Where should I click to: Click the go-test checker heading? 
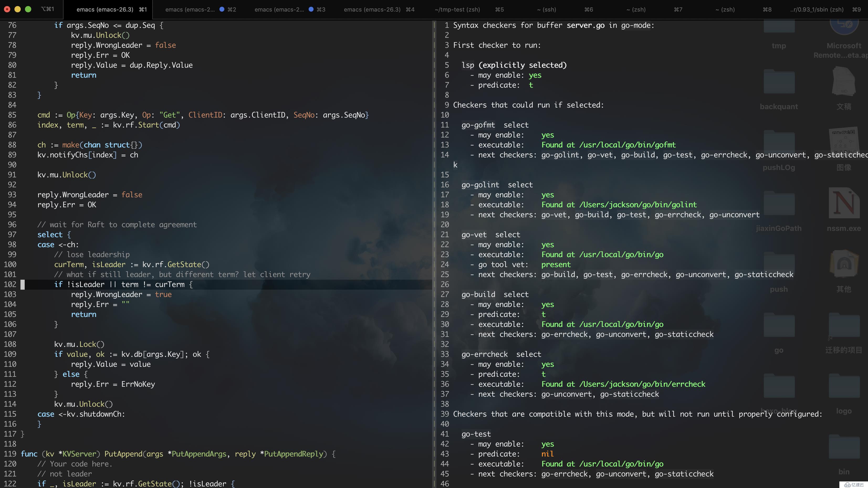tap(476, 434)
